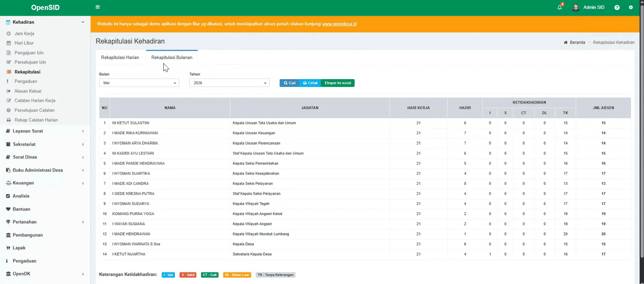Click the NAMA column header
The image size is (644, 284).
[170, 108]
